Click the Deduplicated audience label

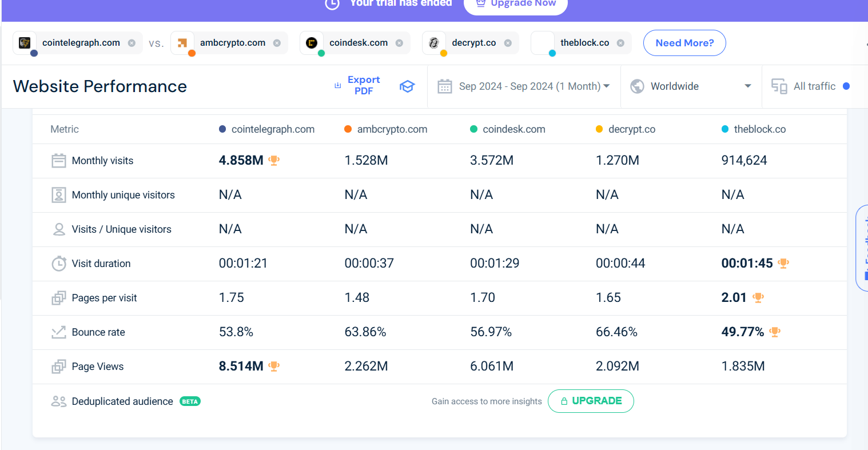(x=122, y=401)
